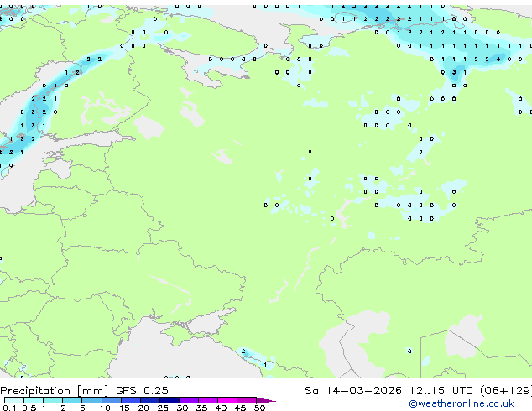Click the '50' legend scale label
Screen dimensions: 532x411
click(x=259, y=408)
